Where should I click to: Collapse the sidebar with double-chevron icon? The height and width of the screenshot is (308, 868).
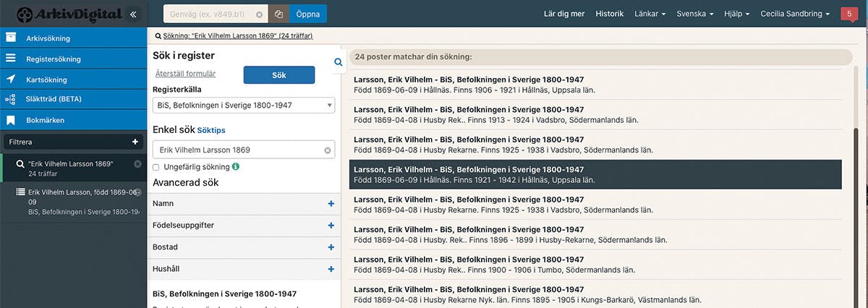(x=132, y=14)
